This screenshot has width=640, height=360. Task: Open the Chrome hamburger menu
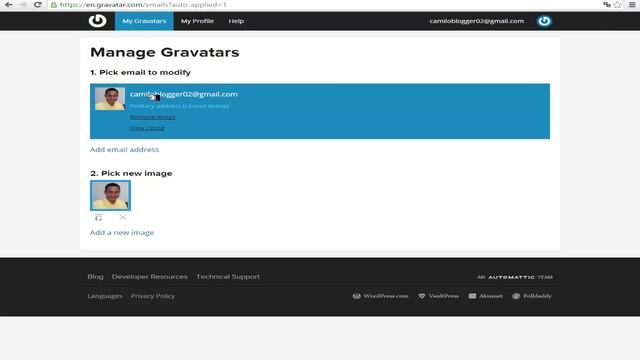pos(632,4)
